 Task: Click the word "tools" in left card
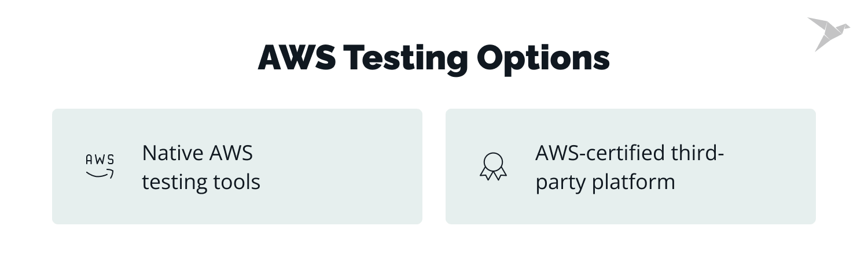[x=236, y=182]
